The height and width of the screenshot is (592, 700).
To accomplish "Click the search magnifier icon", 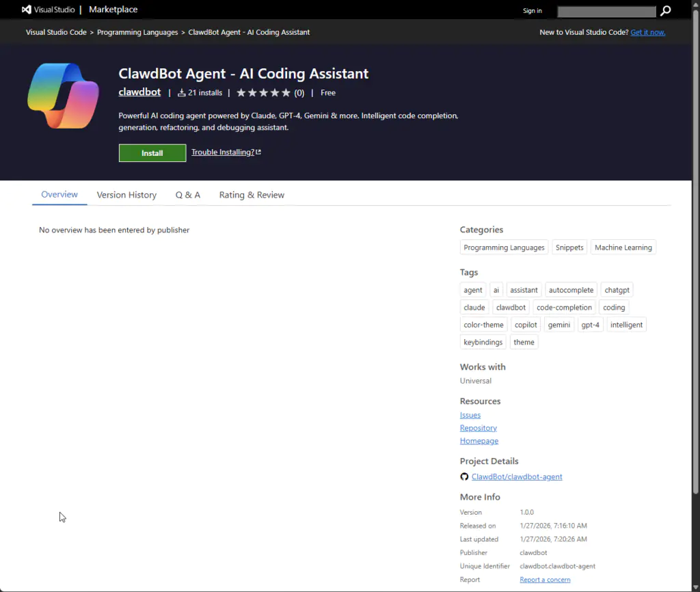I will tap(664, 11).
